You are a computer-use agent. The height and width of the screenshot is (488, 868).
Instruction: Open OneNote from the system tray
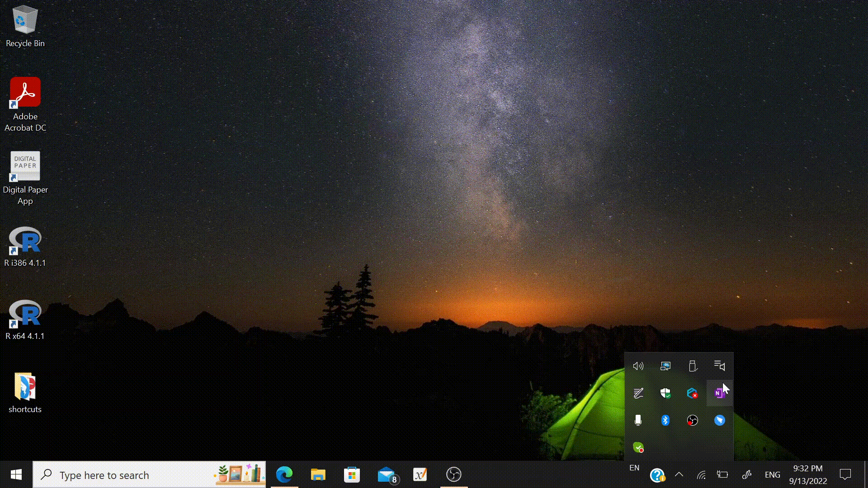point(719,393)
